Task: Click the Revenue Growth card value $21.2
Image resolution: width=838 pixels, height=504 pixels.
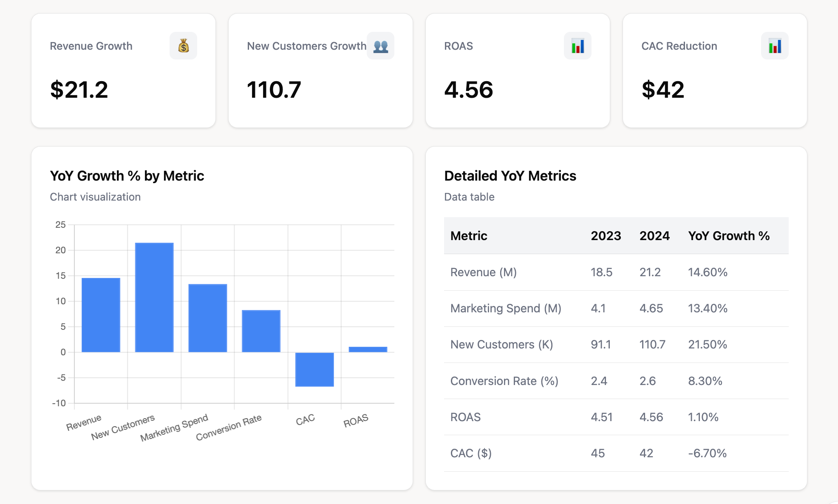Action: 79,90
